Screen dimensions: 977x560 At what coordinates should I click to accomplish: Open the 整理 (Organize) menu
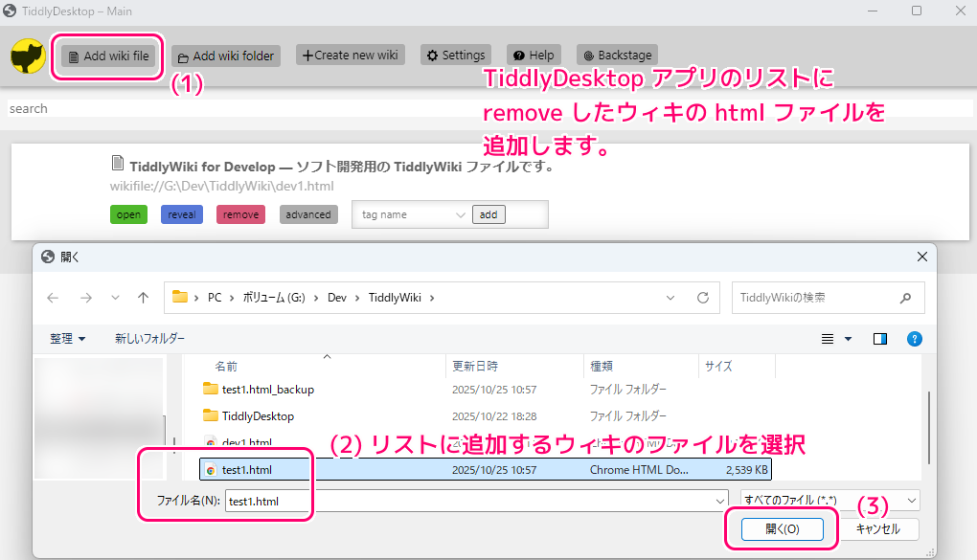(x=61, y=338)
